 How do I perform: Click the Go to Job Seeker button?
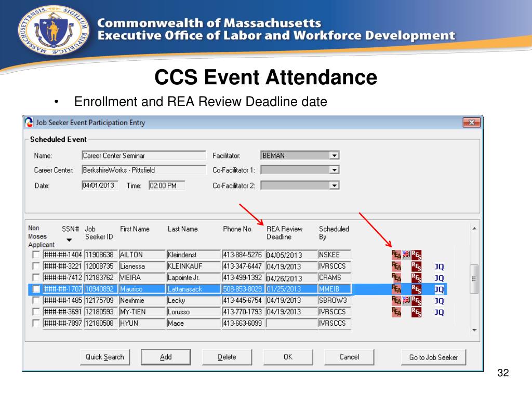coord(434,357)
